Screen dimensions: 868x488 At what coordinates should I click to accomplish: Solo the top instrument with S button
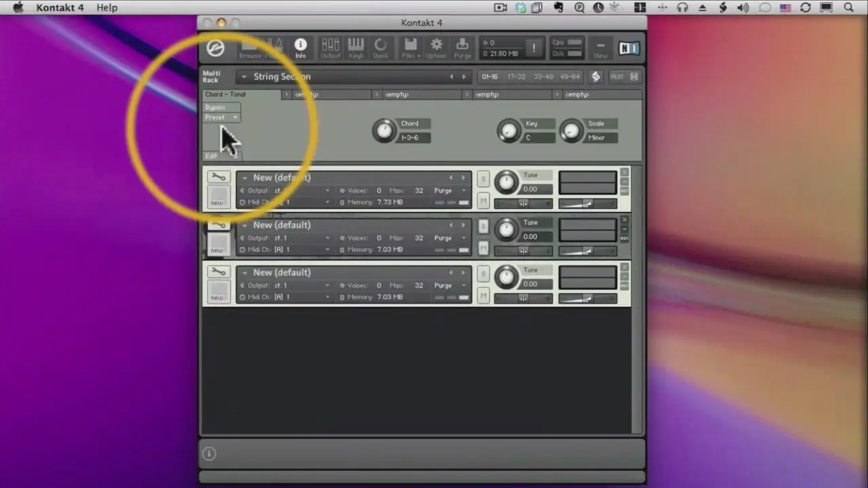[483, 179]
